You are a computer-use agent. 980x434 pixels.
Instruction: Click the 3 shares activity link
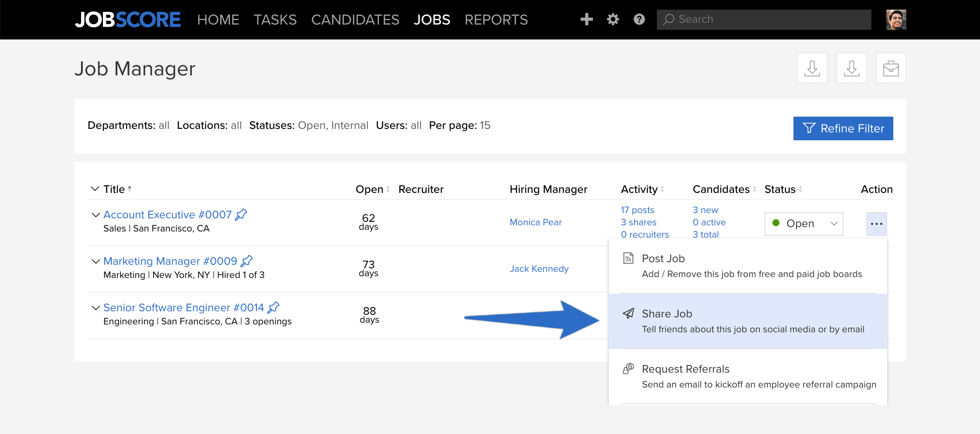coord(638,222)
